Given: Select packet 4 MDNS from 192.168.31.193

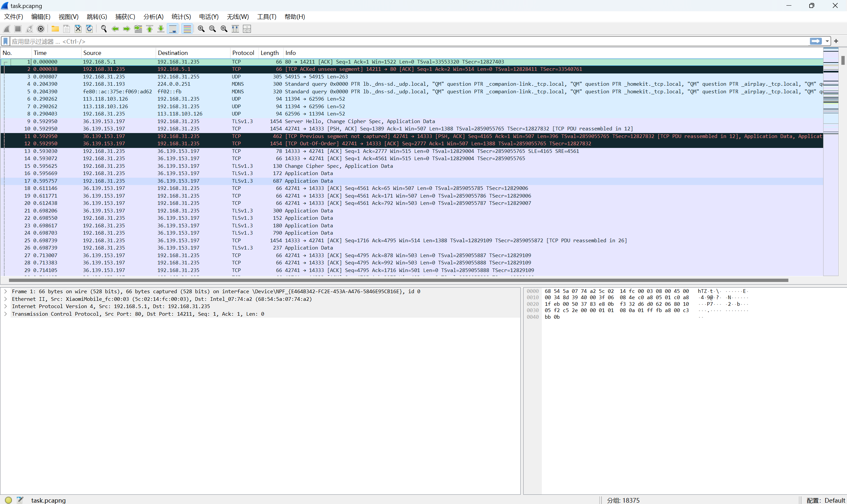Looking at the screenshot, I should pyautogui.click(x=412, y=84).
